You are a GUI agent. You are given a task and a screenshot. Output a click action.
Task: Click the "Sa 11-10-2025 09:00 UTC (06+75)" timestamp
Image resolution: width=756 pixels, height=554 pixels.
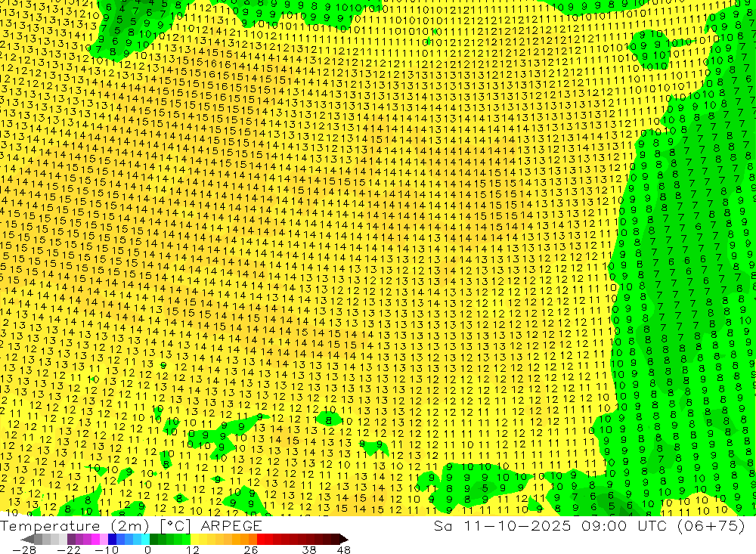(589, 526)
